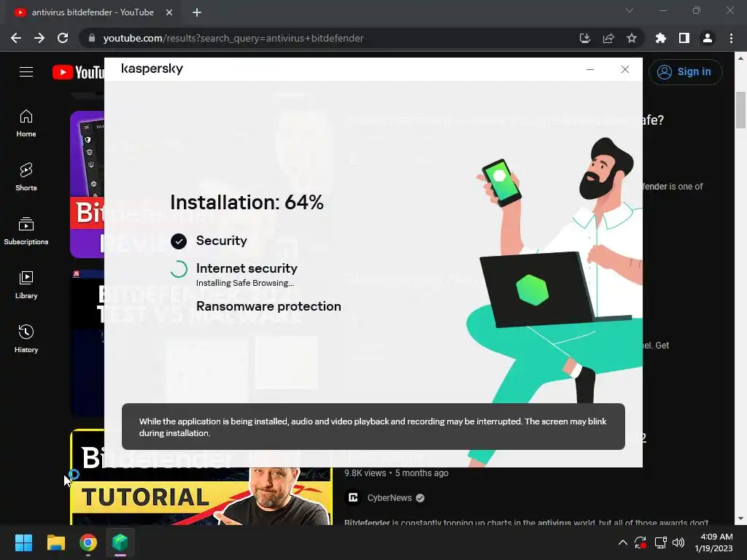
Task: Close the antivirus bitdefender YouTube tab
Action: 169,12
